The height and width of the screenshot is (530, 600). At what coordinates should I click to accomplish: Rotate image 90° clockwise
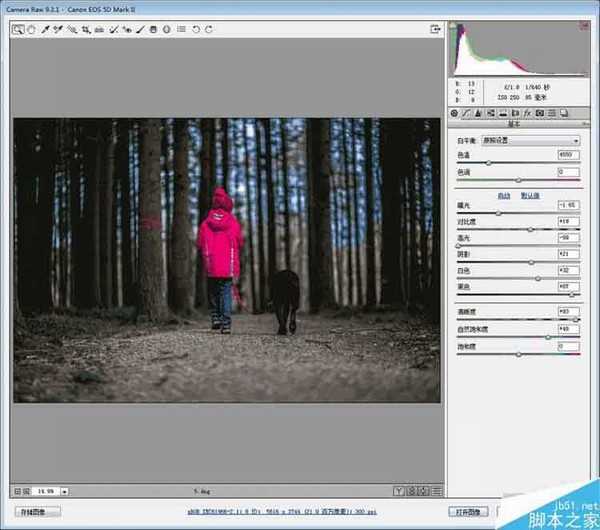[x=208, y=29]
